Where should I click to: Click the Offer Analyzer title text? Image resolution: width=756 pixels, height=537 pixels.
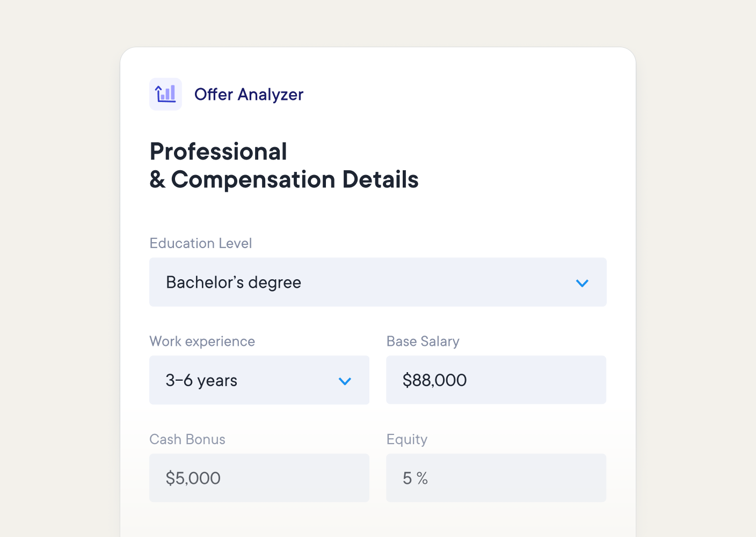click(x=249, y=95)
